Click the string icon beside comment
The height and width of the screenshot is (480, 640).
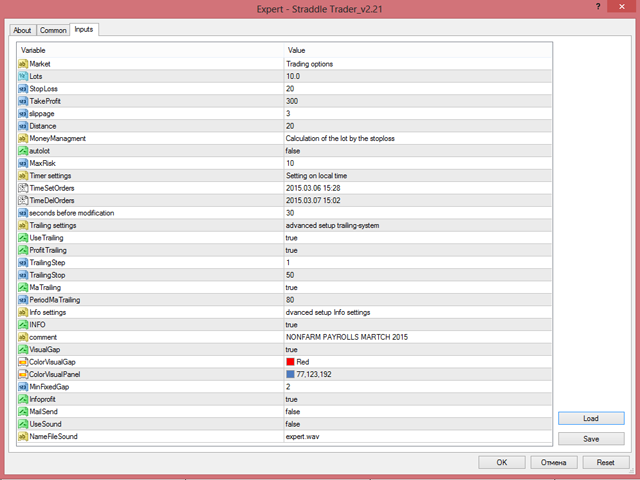point(23,337)
